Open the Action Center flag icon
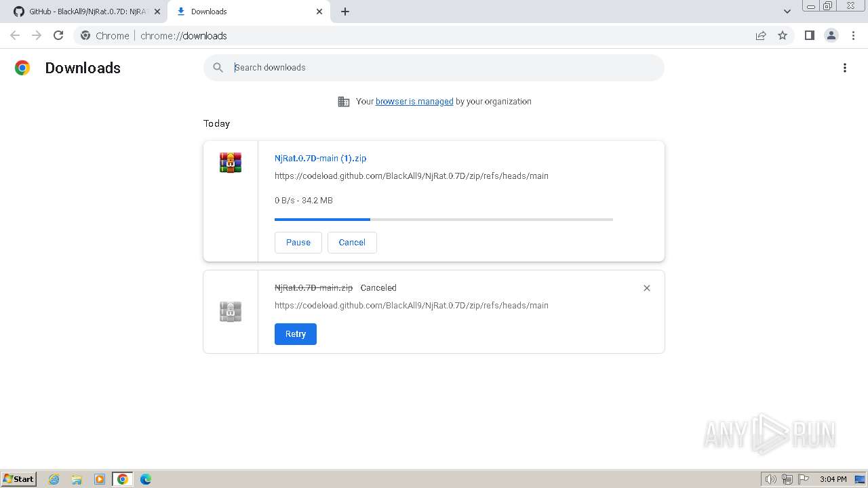The height and width of the screenshot is (488, 868). (804, 479)
